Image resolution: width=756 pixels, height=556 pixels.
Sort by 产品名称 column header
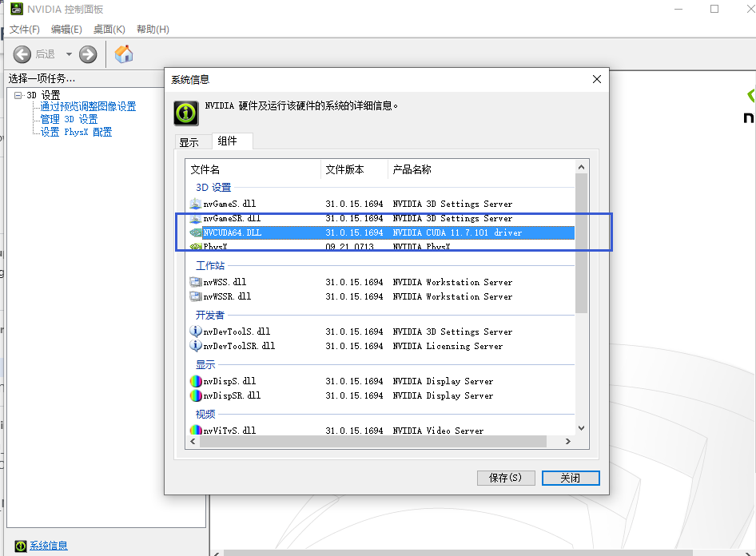point(481,169)
